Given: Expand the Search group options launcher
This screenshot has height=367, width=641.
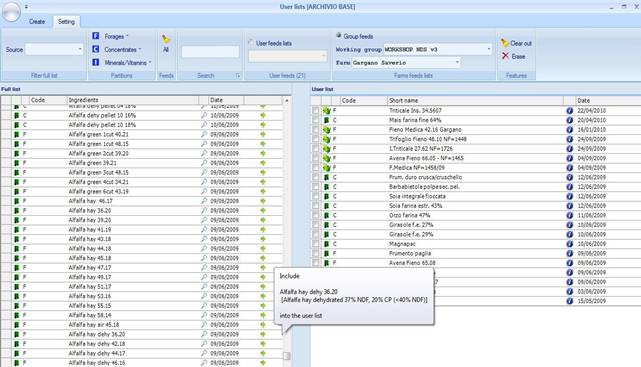Looking at the screenshot, I should click(238, 76).
